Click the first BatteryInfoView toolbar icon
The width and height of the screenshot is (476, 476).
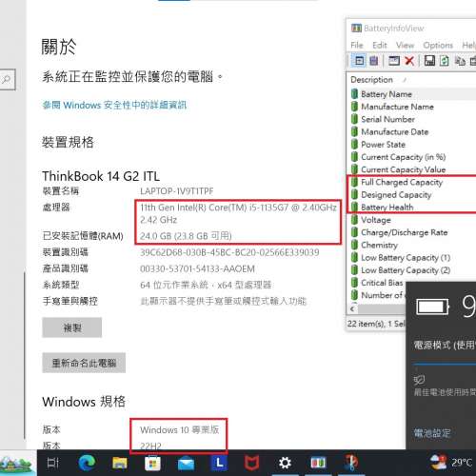359,60
